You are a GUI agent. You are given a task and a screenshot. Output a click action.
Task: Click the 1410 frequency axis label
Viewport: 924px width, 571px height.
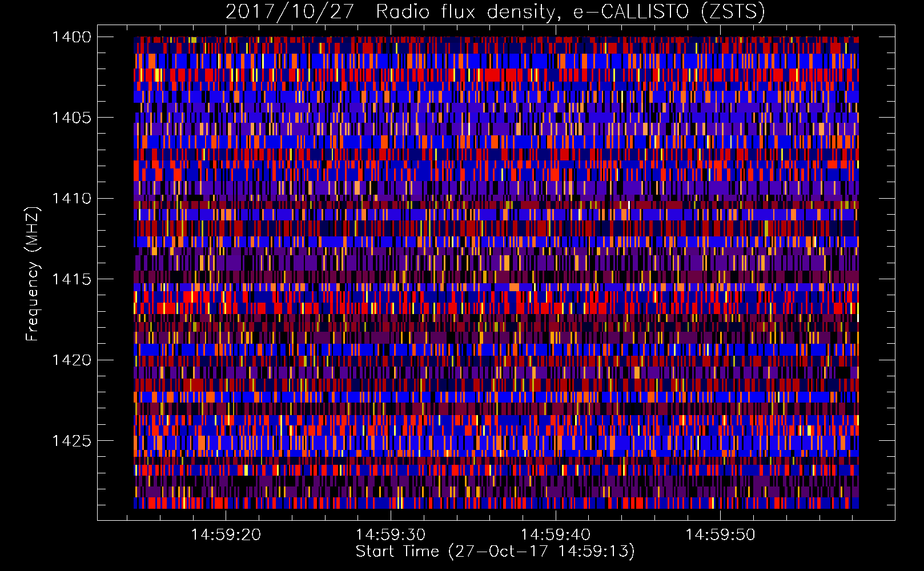tap(71, 199)
